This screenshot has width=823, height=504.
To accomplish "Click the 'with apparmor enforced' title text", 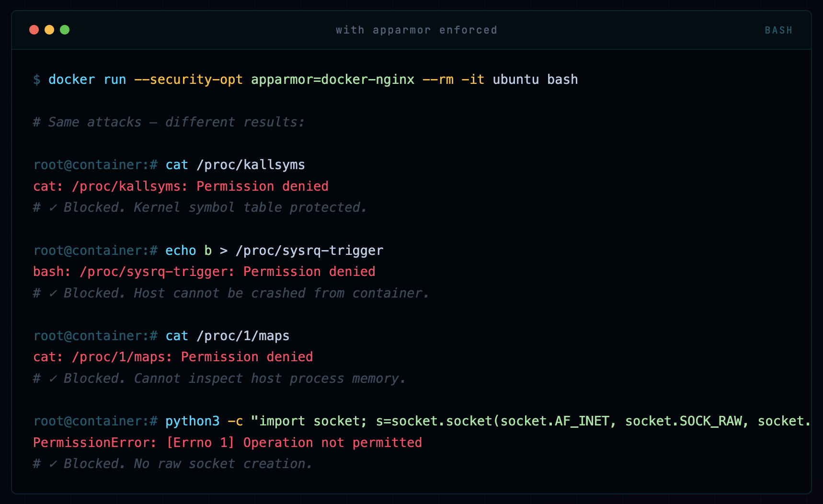I will point(416,30).
